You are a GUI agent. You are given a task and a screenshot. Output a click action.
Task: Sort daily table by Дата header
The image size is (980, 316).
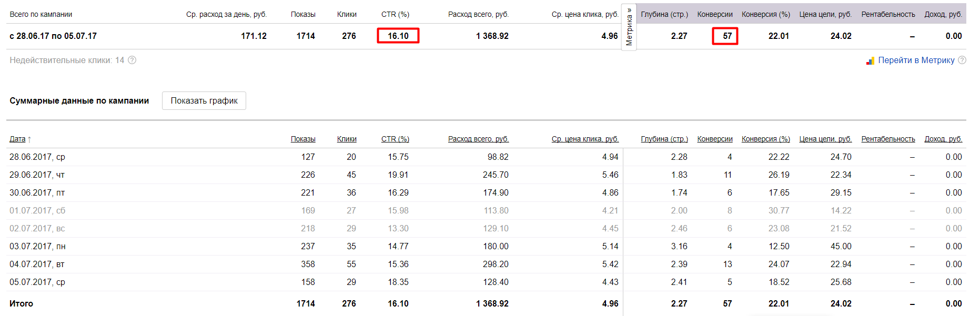tap(17, 139)
